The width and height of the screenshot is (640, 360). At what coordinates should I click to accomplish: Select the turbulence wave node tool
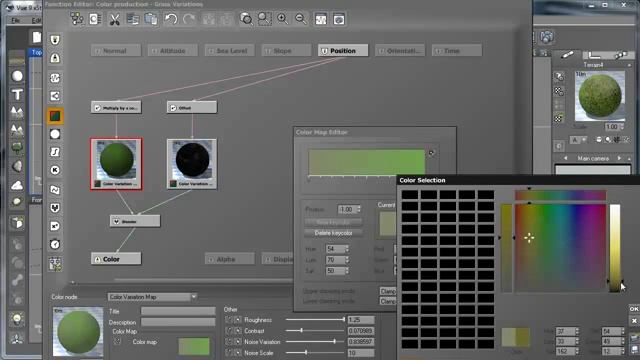pos(55,190)
